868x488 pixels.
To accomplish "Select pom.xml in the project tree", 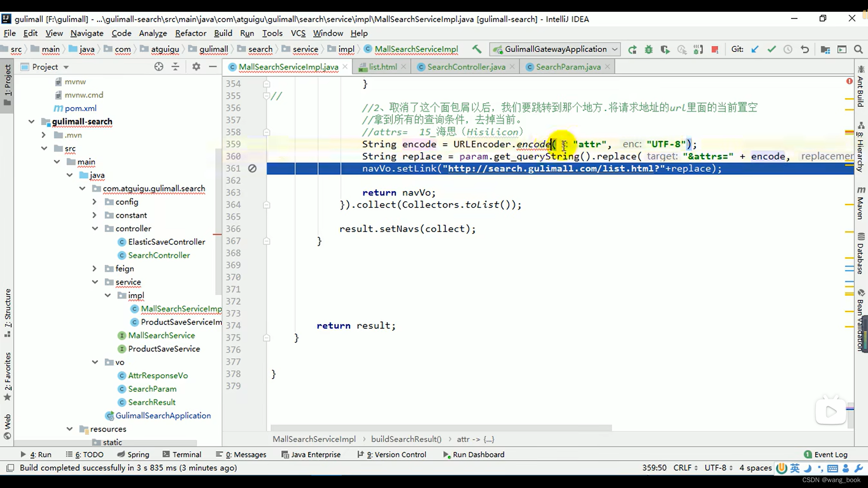I will [80, 108].
